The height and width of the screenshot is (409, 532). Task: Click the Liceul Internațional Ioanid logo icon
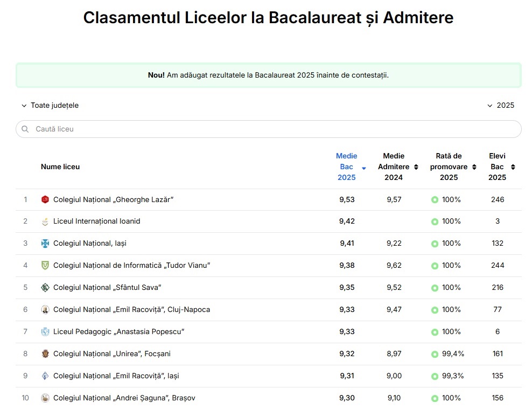click(45, 221)
